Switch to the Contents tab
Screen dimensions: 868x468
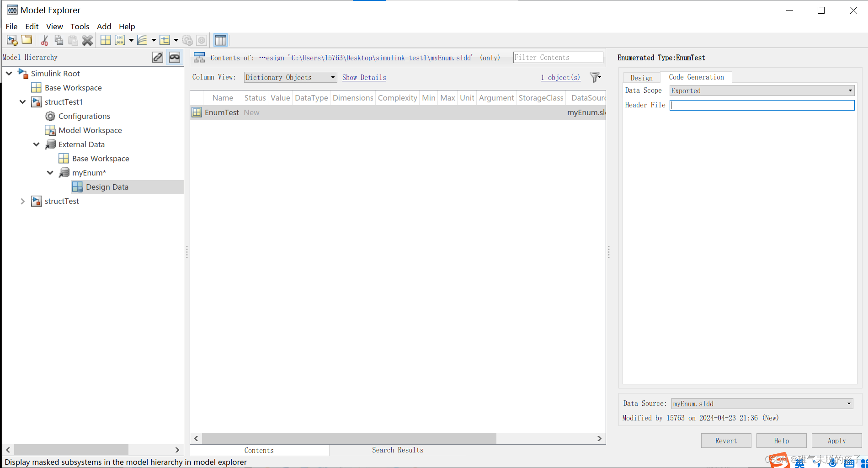coord(259,450)
